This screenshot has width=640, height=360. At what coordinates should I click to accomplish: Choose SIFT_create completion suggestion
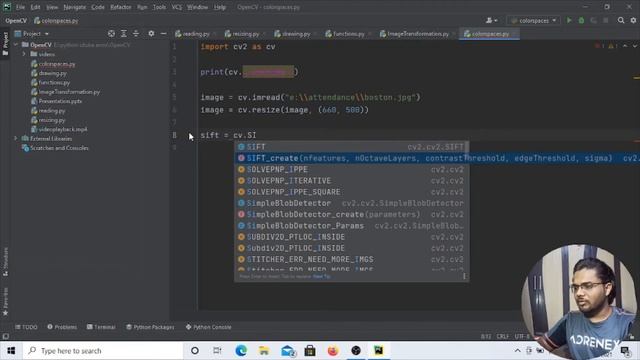pyautogui.click(x=437, y=158)
